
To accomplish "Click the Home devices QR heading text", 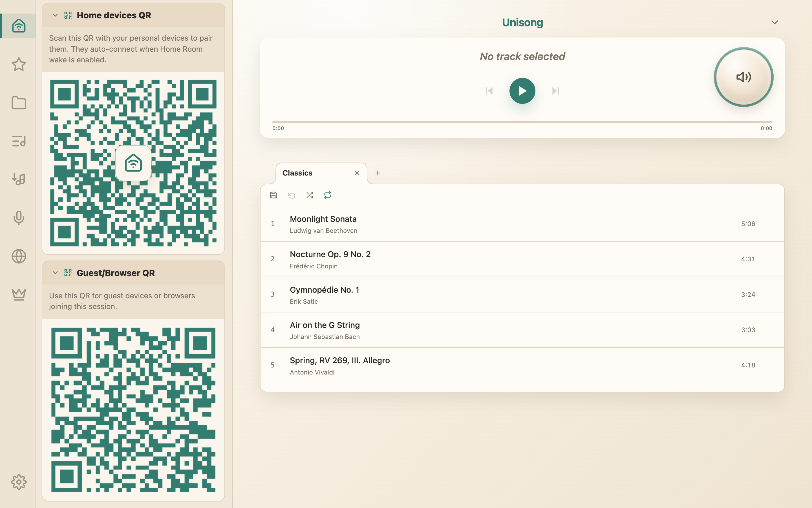I will pyautogui.click(x=114, y=16).
